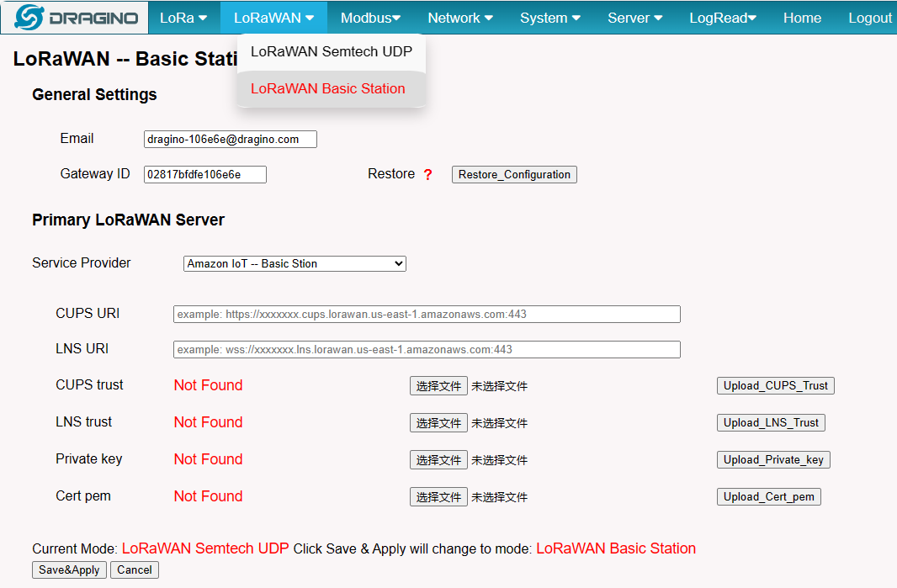The height and width of the screenshot is (588, 897).
Task: Click the Upload_Cert_pem button
Action: 769,496
